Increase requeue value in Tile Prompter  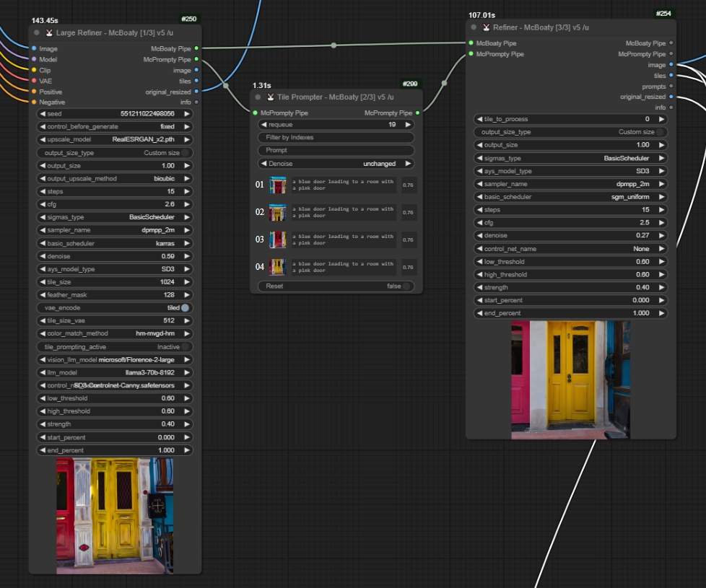click(x=408, y=125)
